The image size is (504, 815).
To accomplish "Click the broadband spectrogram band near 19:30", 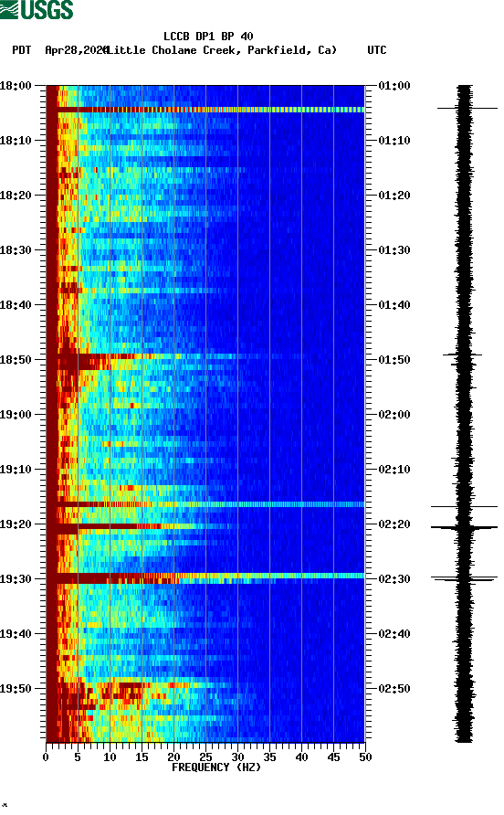I will [205, 577].
